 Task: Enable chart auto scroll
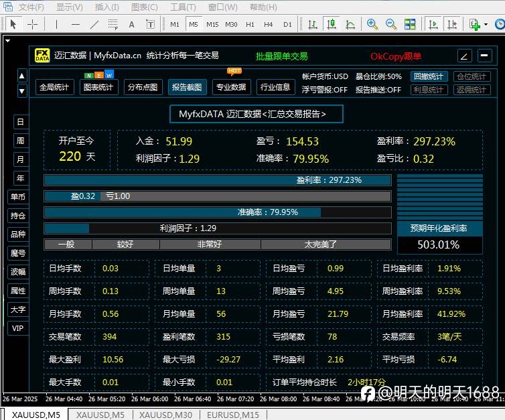[433, 24]
